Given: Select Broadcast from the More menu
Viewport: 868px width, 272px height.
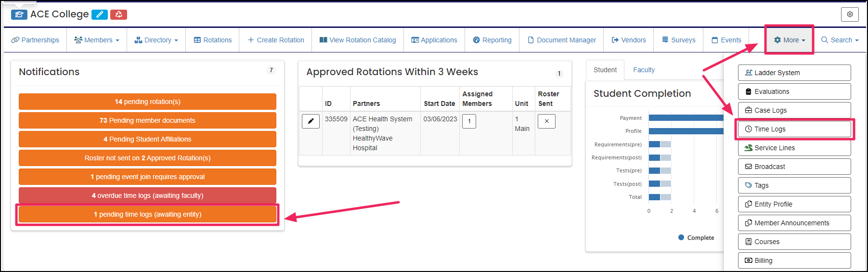Looking at the screenshot, I should coord(794,167).
